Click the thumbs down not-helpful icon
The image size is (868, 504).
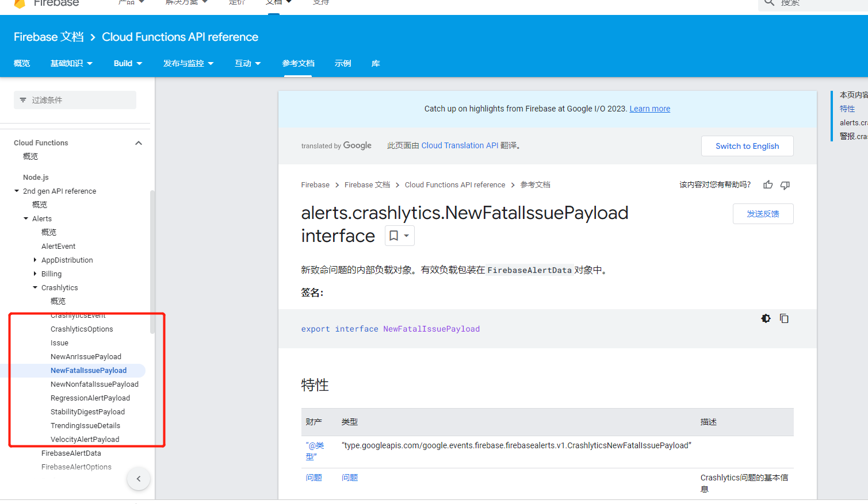[785, 184]
